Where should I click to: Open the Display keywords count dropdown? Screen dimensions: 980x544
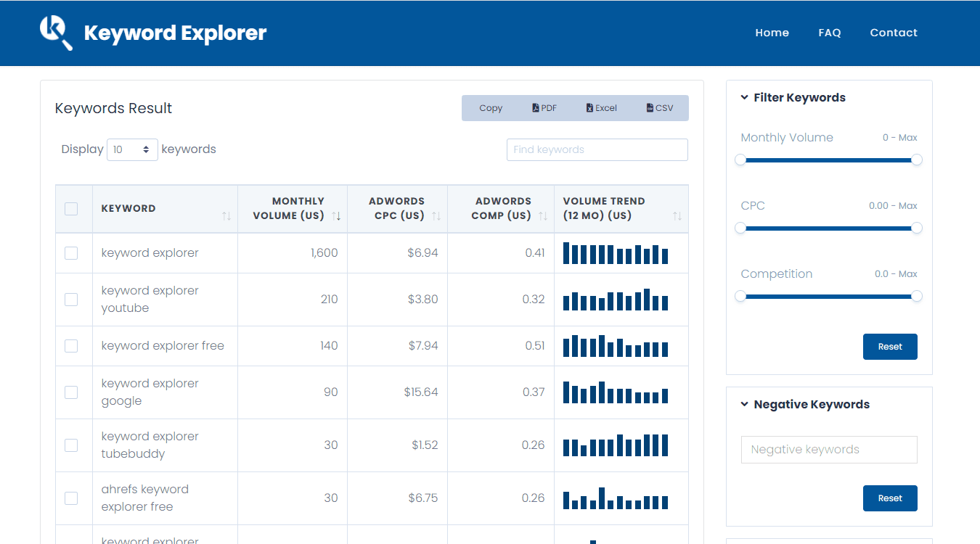[131, 149]
